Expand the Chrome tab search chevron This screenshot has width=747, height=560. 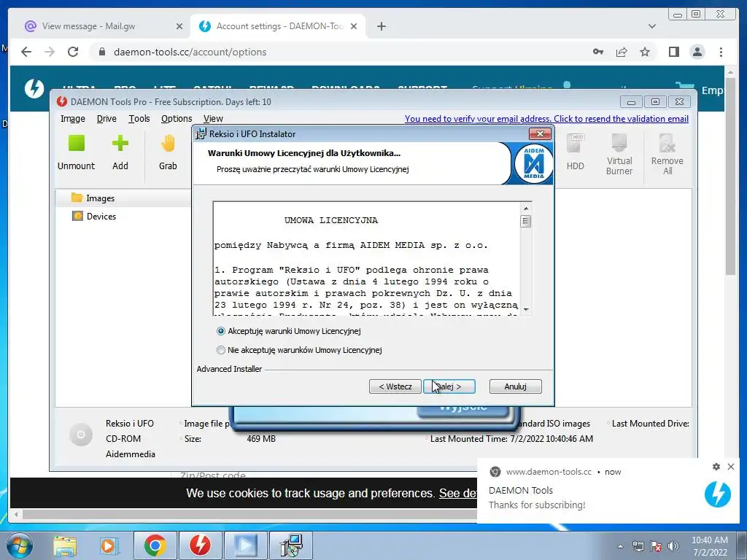coord(652,26)
